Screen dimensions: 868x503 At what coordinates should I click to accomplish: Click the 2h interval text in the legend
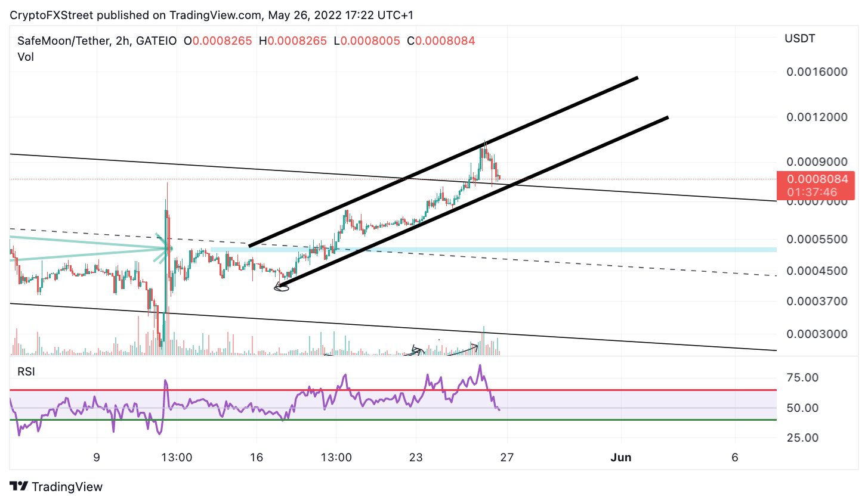click(x=122, y=41)
